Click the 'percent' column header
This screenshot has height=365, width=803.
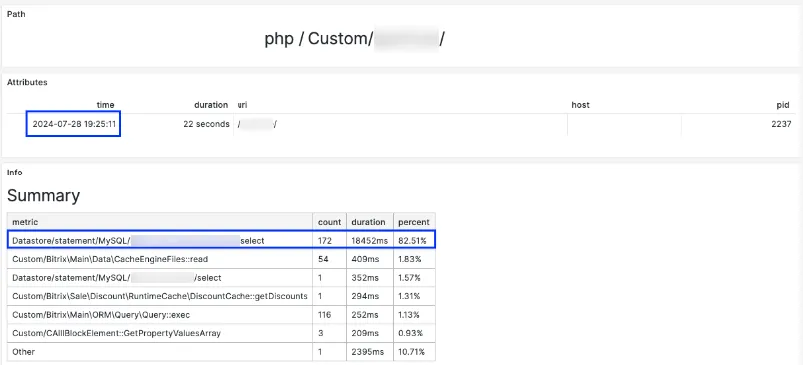[x=414, y=222]
